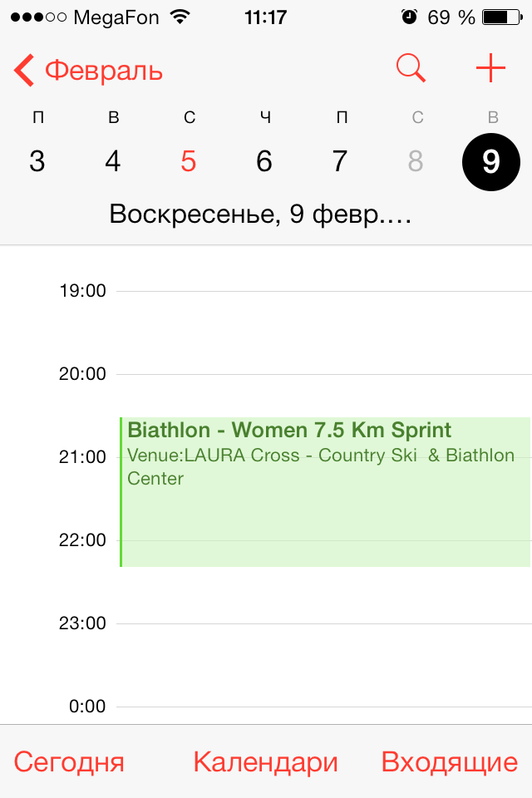532x798 pixels.
Task: Tap the status bar clock 11:17
Action: click(266, 17)
